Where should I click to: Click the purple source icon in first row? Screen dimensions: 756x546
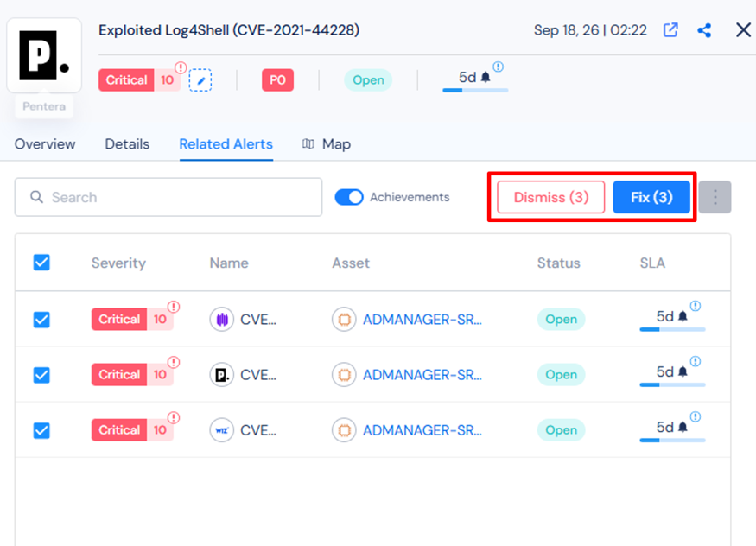(222, 319)
